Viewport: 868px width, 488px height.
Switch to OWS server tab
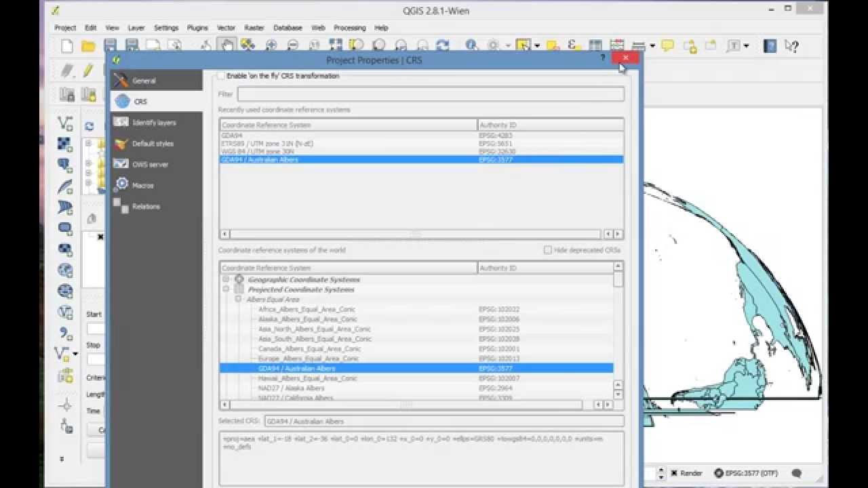pyautogui.click(x=157, y=165)
